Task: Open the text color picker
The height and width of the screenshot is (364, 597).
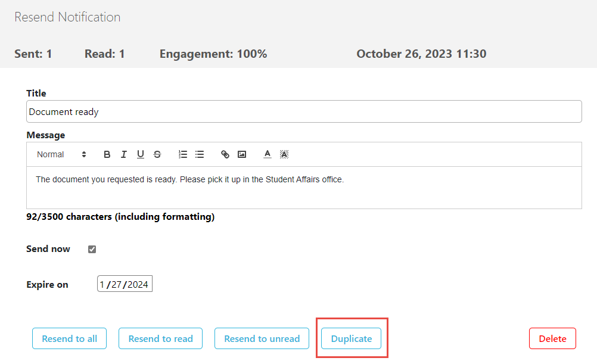Action: [x=268, y=154]
